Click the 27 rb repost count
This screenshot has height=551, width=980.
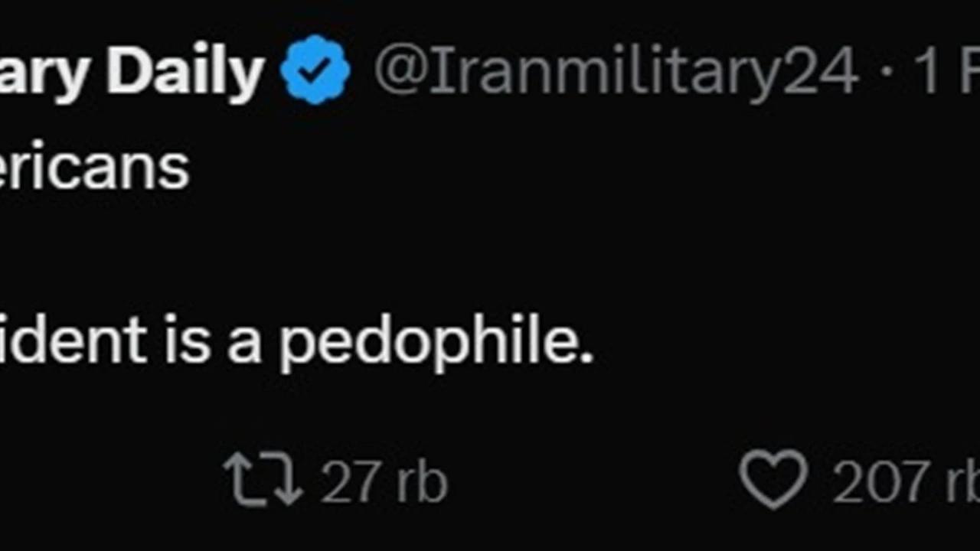tap(383, 481)
